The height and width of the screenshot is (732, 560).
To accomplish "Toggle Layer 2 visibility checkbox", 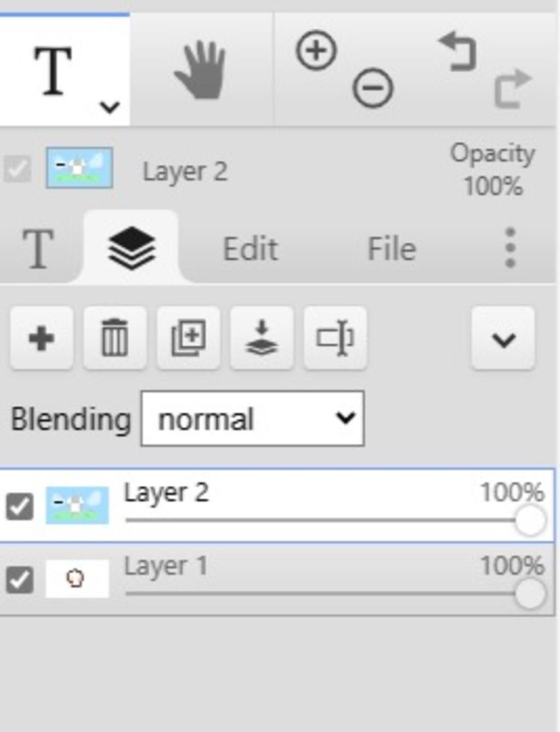I will [20, 506].
